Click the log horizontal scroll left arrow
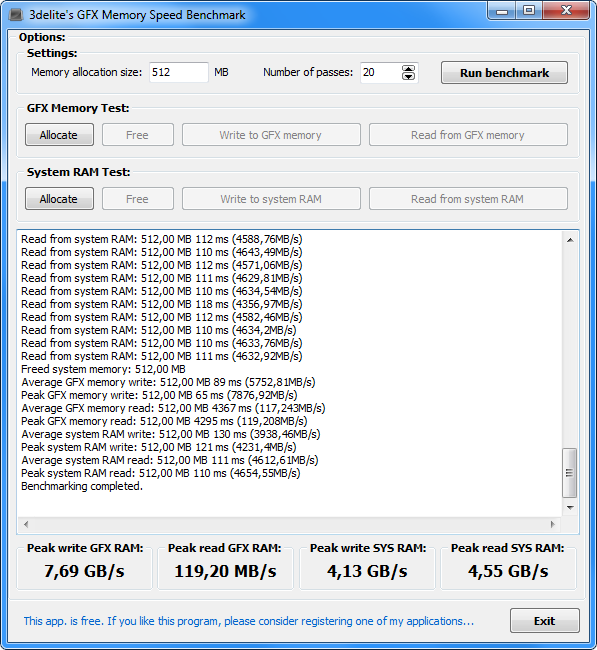Image resolution: width=597 pixels, height=650 pixels. [26, 524]
